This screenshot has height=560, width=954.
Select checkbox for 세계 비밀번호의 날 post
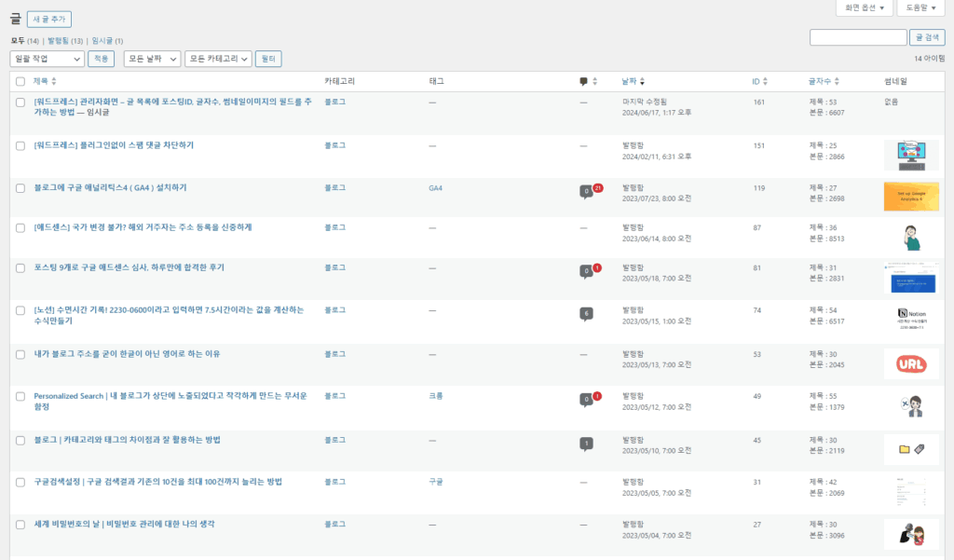pos(20,525)
